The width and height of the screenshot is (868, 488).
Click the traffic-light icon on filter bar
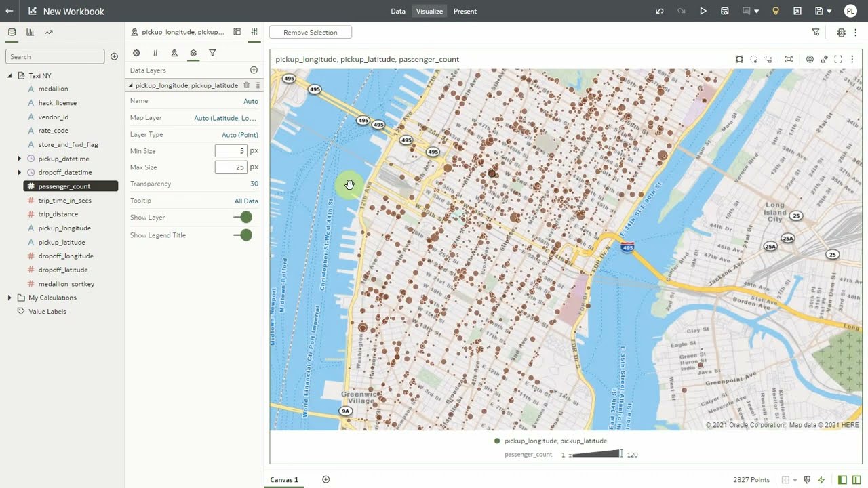842,32
